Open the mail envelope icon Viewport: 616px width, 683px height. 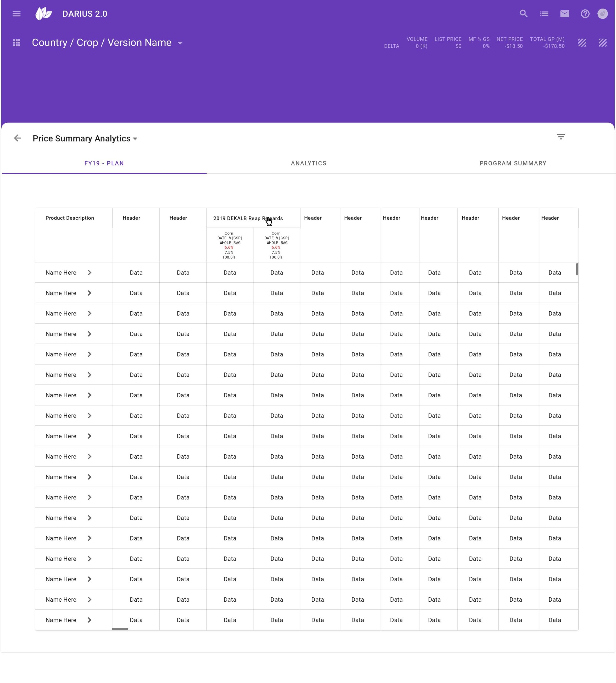point(564,14)
